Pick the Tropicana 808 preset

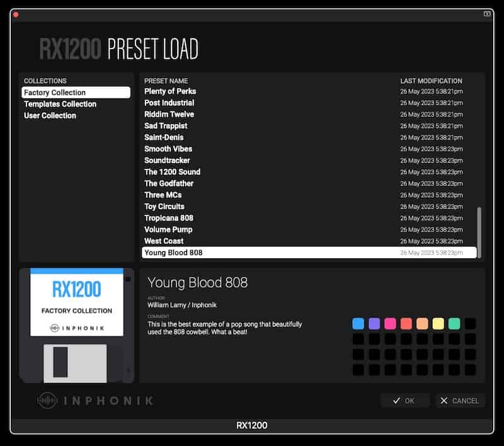[x=309, y=218]
